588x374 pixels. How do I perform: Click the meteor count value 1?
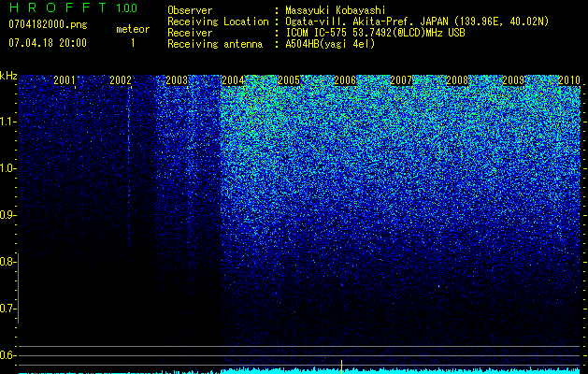point(133,43)
